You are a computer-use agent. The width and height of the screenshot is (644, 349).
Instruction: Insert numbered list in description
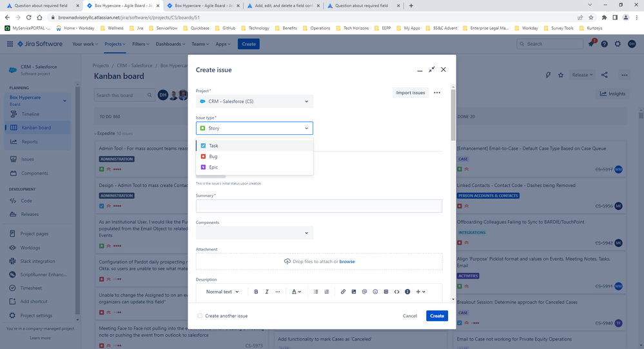[327, 292]
